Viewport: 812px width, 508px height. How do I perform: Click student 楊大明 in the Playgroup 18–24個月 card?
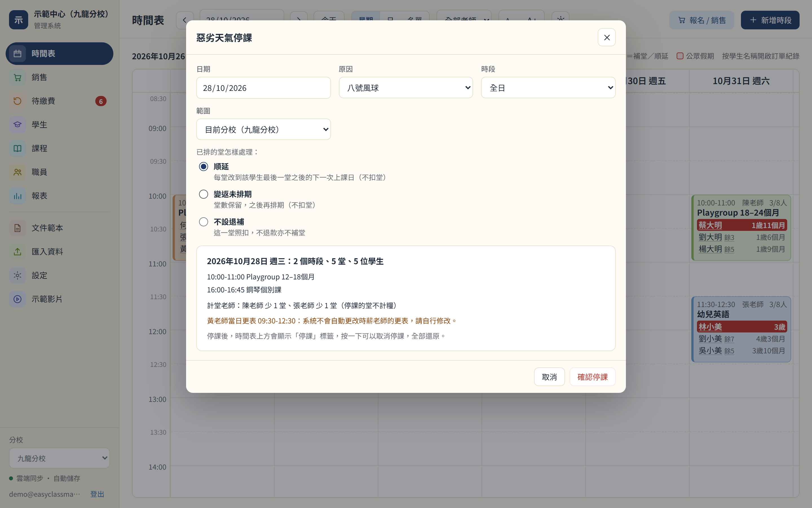tap(710, 249)
